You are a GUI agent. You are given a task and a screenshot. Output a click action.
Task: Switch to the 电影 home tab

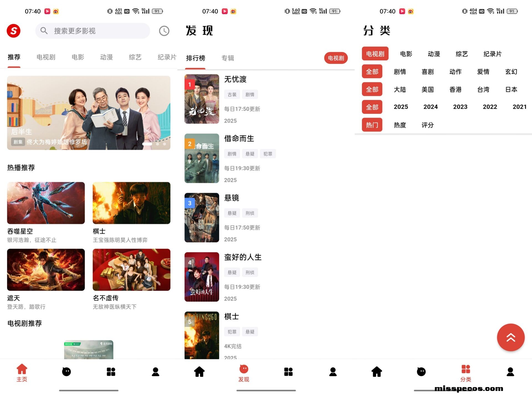[x=78, y=57]
